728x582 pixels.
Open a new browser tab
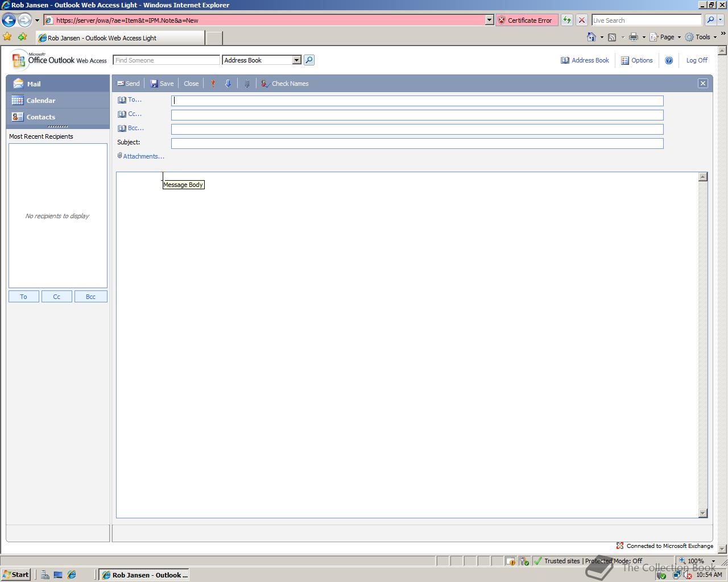click(x=214, y=38)
